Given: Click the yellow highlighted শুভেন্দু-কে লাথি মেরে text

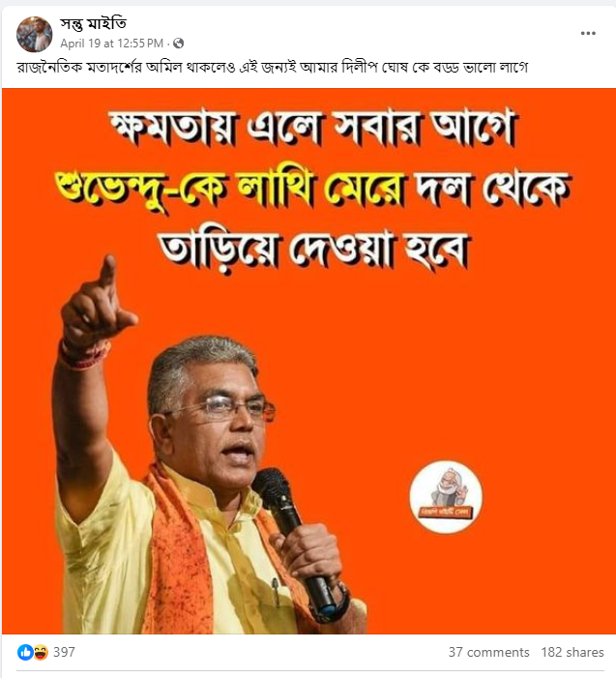Looking at the screenshot, I should point(231,190).
